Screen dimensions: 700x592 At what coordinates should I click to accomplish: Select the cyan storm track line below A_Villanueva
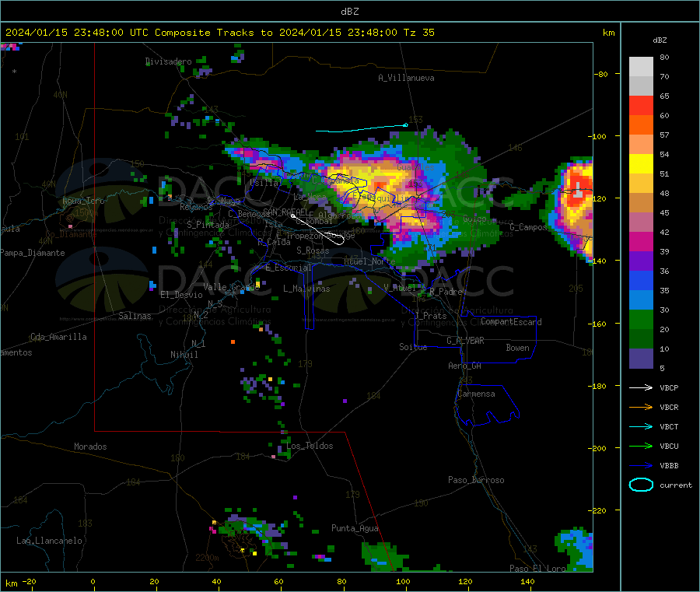click(x=362, y=128)
